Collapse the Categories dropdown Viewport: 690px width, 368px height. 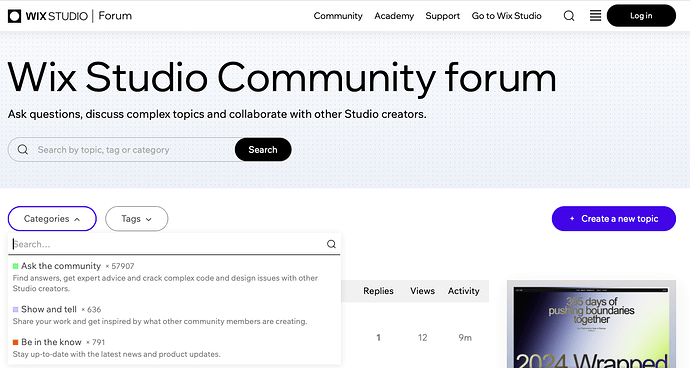[52, 219]
